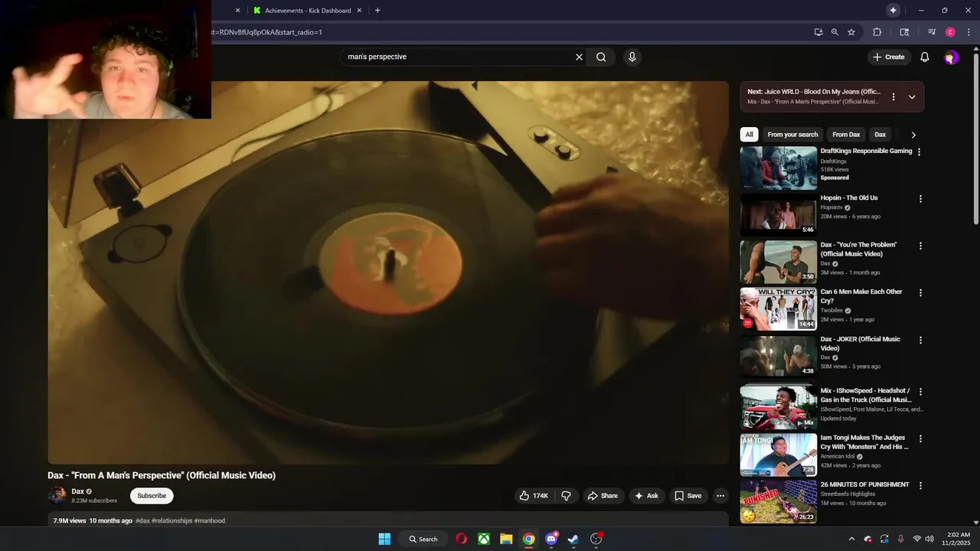Open Can 6 Men Make Each Other Cry title
Viewport: 980px width, 551px height.
coord(861,296)
